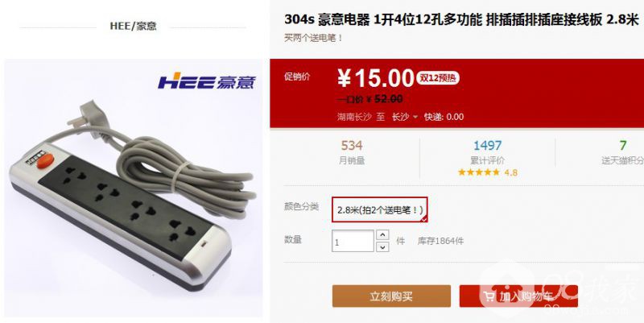Open the power strip product photo
The height and width of the screenshot is (323, 644).
(x=133, y=188)
